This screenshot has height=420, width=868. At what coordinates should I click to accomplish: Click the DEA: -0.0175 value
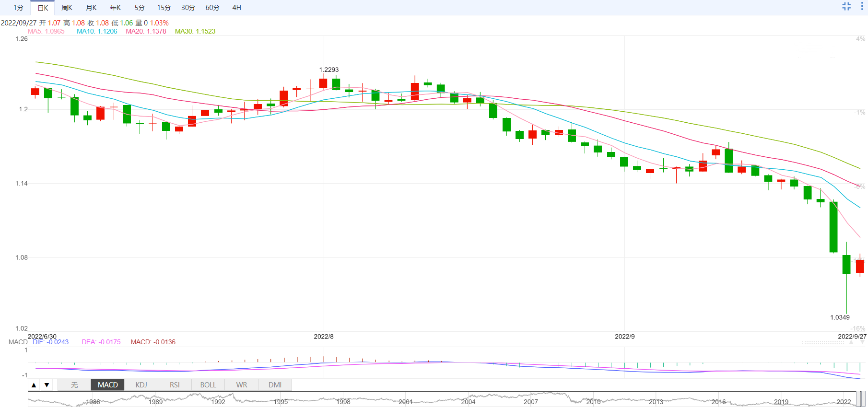101,342
